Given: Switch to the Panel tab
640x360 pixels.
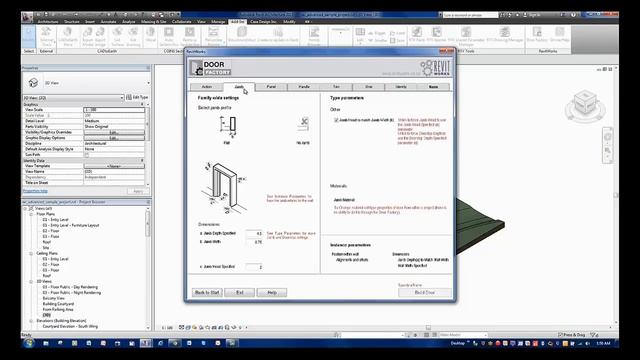Looking at the screenshot, I should point(271,87).
